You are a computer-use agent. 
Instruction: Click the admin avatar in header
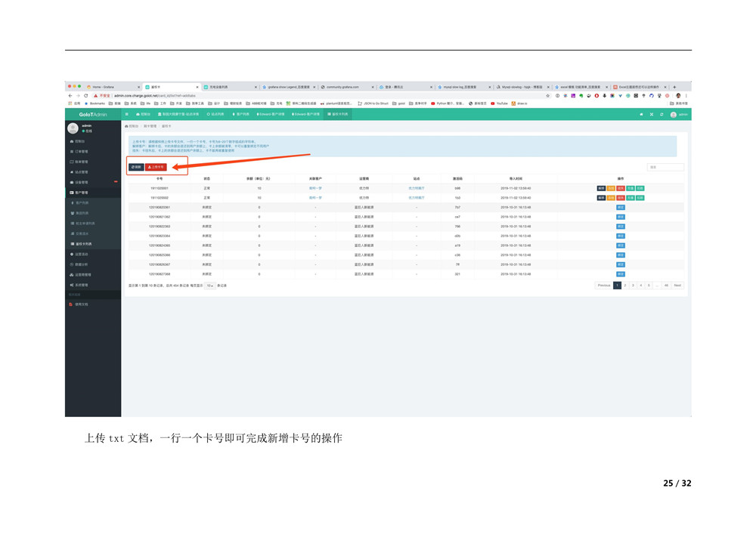(674, 115)
